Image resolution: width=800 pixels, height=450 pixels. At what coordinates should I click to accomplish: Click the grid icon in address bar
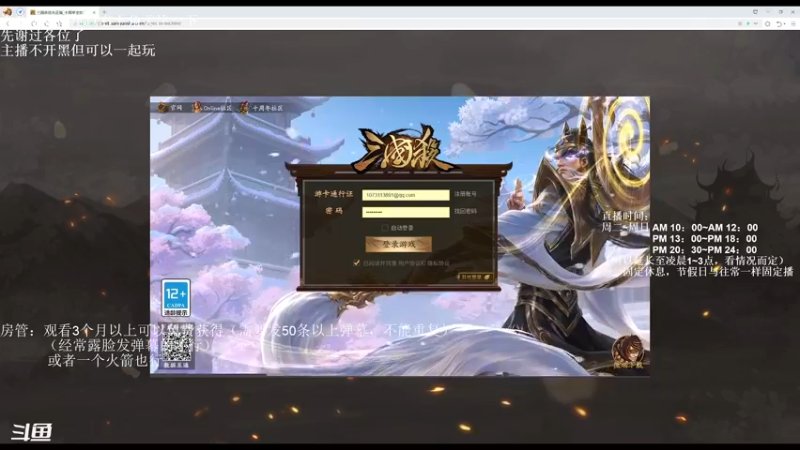(740, 23)
